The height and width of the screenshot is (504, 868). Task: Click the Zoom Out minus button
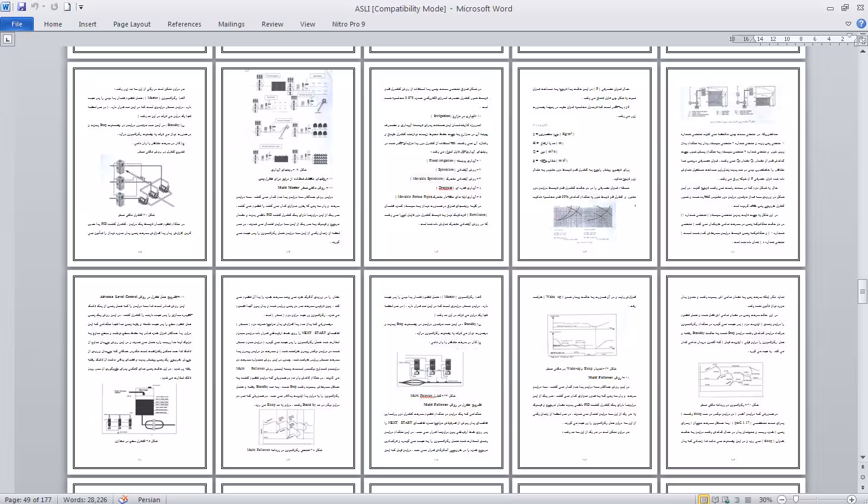tap(782, 499)
